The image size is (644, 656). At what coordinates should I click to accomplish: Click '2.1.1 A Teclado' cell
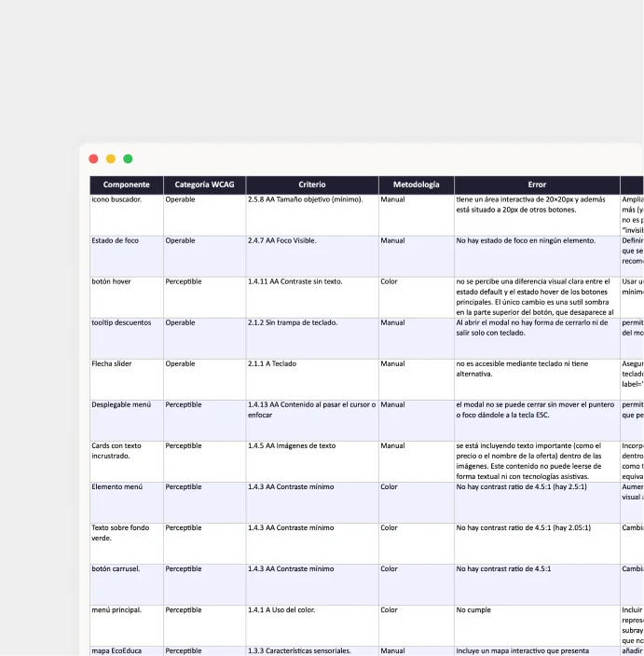[312, 379]
